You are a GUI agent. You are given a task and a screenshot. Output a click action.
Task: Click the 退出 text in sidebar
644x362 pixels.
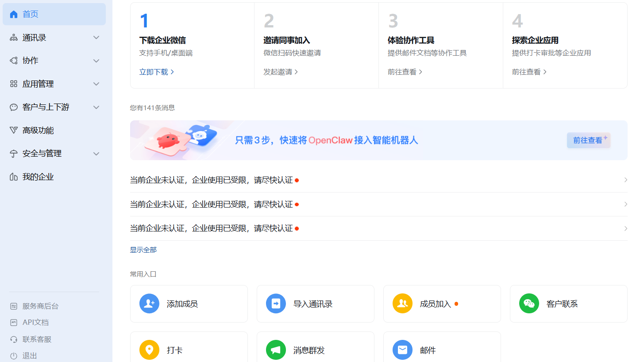tap(30, 356)
